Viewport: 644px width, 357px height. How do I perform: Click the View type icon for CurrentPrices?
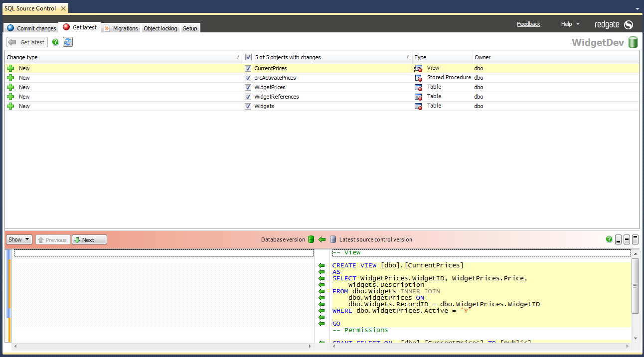coord(418,68)
